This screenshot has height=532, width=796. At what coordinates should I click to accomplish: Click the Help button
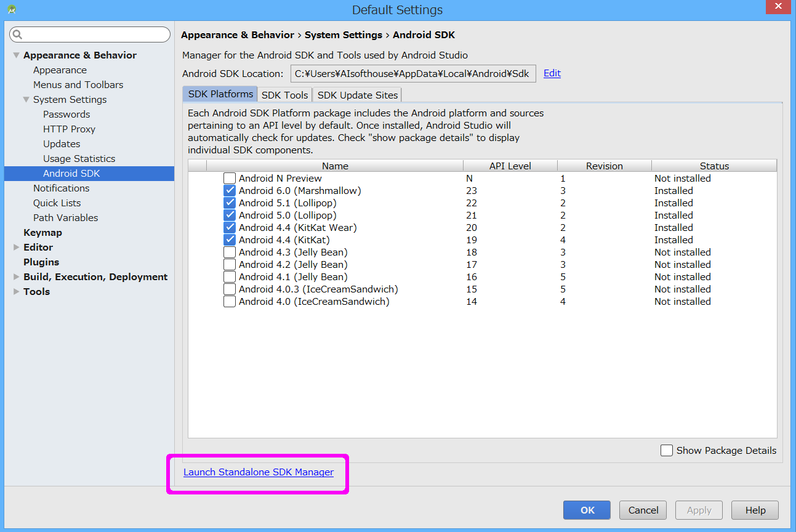(x=755, y=510)
